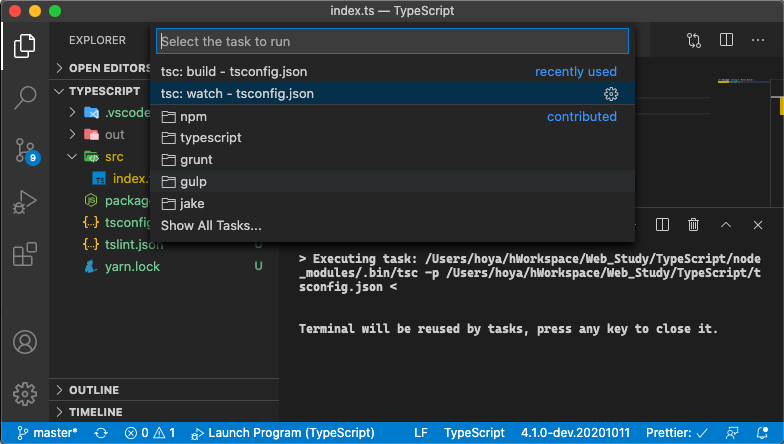Screen dimensions: 784x444
Task: Expand the .vscode folder
Action: [100, 112]
